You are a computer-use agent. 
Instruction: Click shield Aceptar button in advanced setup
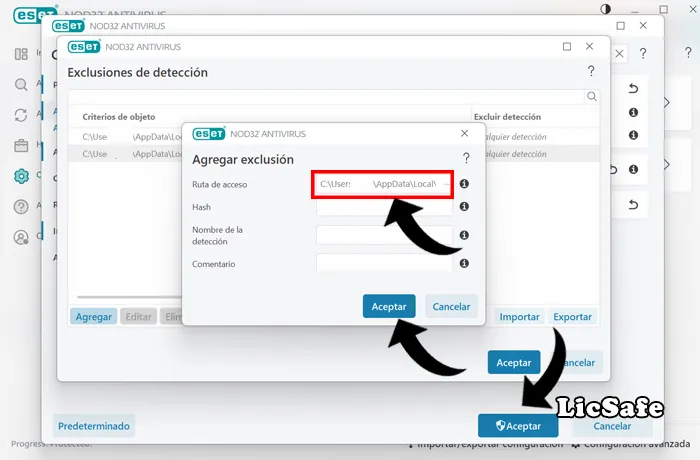tap(518, 426)
